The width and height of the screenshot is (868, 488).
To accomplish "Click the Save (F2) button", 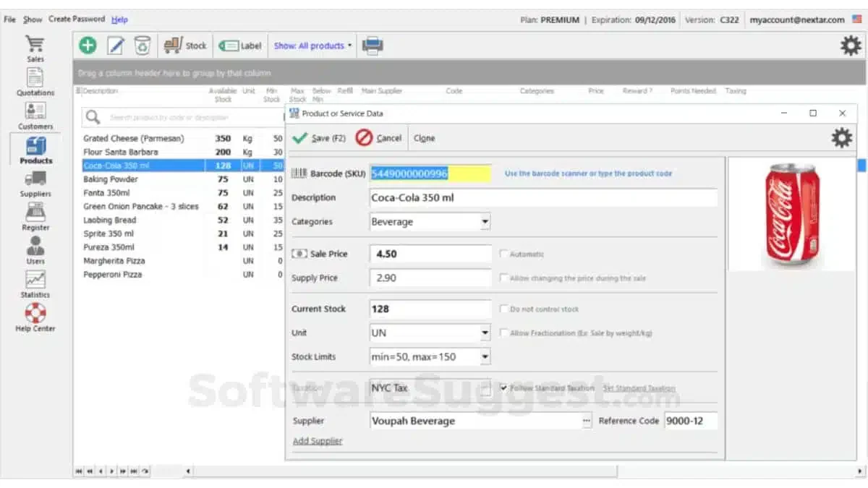I will pos(320,138).
